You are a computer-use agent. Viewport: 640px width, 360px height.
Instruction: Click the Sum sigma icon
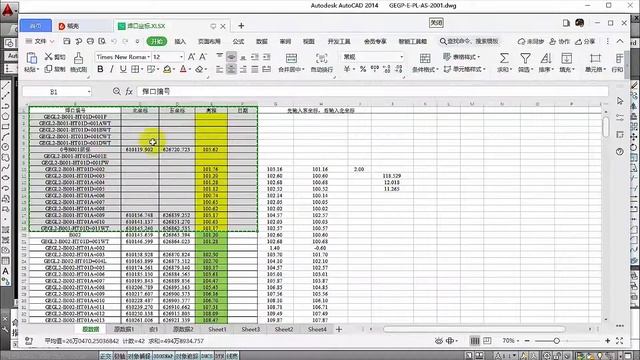[x=504, y=58]
